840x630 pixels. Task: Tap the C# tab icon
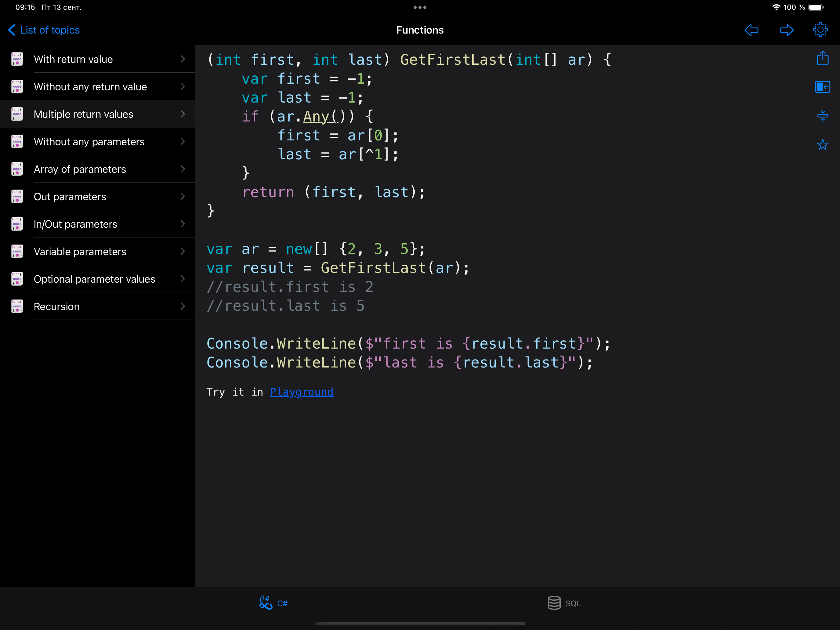(266, 603)
